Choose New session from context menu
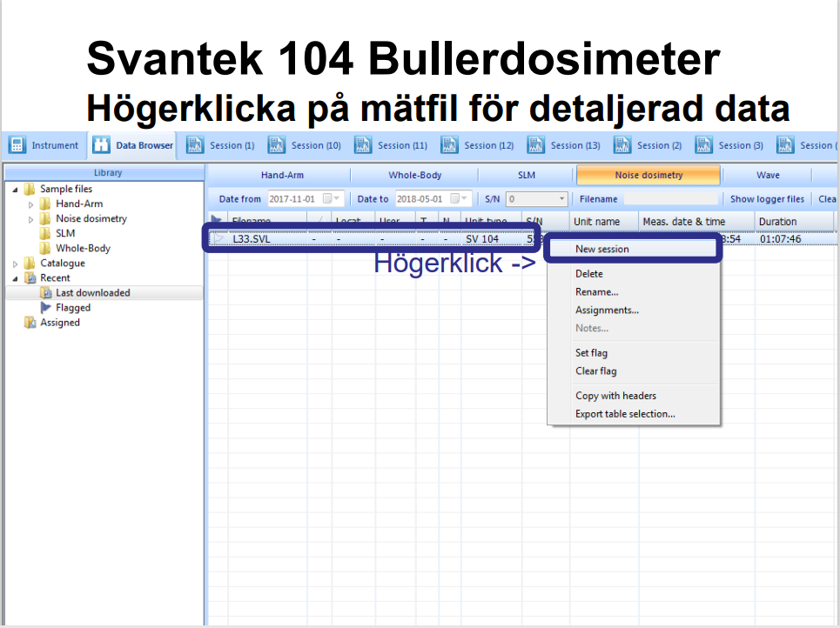 click(601, 249)
